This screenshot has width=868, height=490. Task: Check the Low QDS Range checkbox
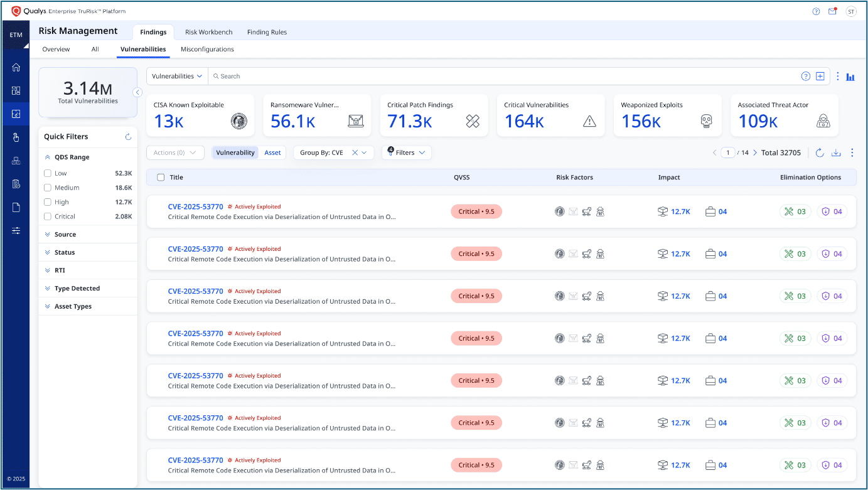48,173
